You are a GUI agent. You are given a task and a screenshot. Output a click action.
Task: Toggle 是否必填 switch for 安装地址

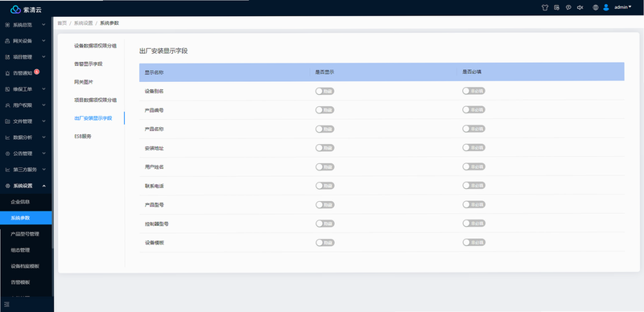tap(473, 147)
